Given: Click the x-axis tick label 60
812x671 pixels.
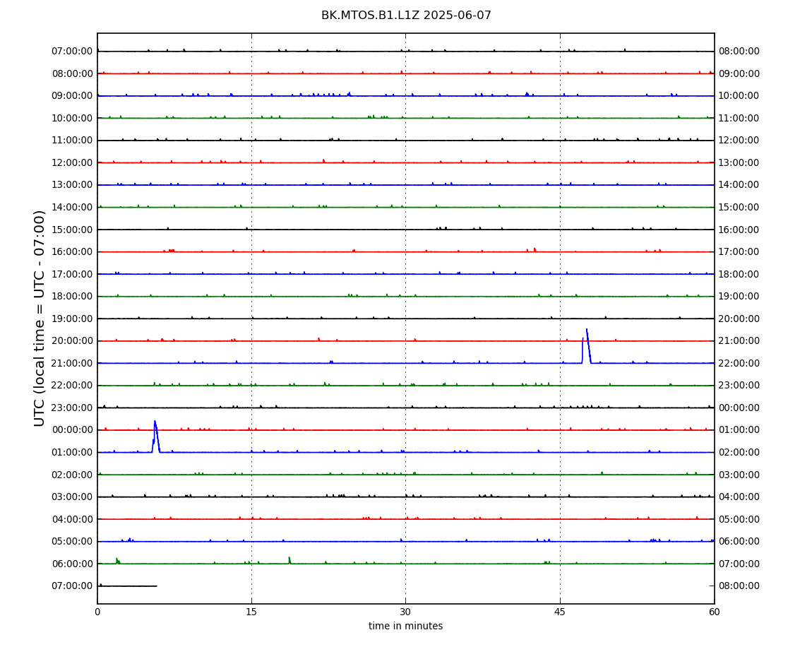Looking at the screenshot, I should (714, 612).
